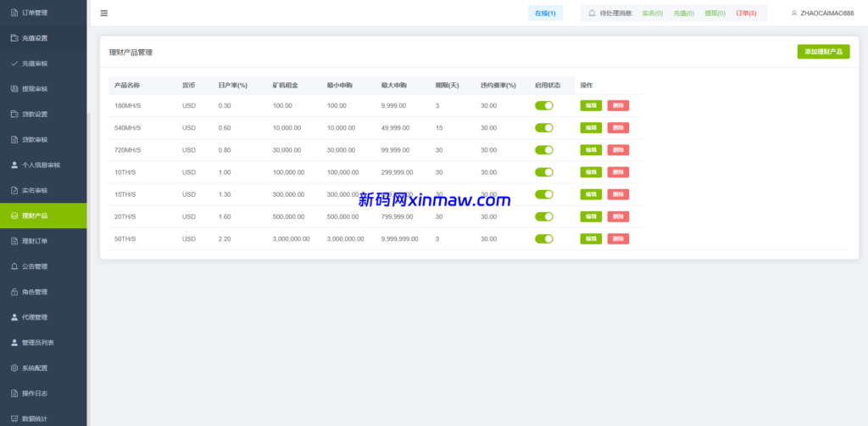868x426 pixels.
Task: Click the 充值审核 checkmark icon
Action: pyautogui.click(x=15, y=63)
